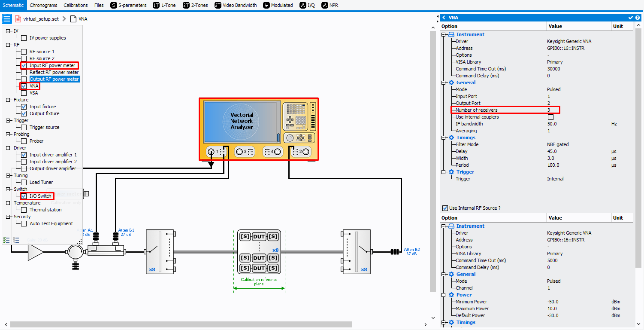Open the Calibrations tab
The width and height of the screenshot is (644, 330).
pos(76,5)
